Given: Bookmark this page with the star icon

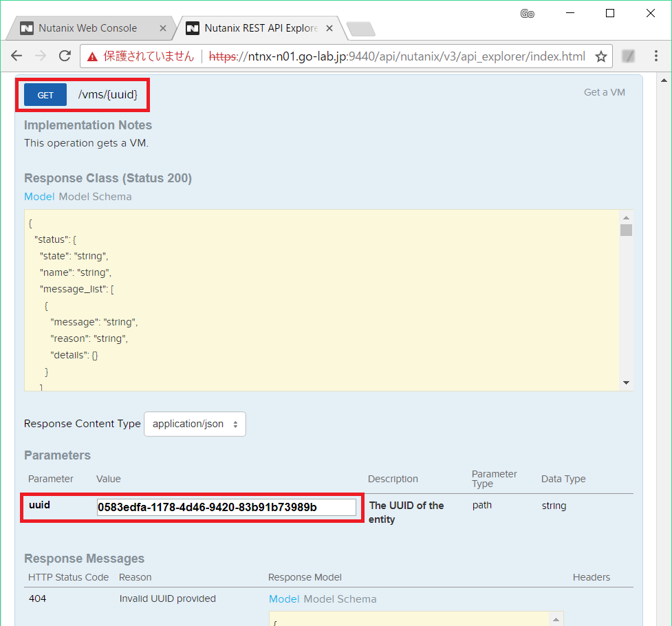Looking at the screenshot, I should point(600,56).
